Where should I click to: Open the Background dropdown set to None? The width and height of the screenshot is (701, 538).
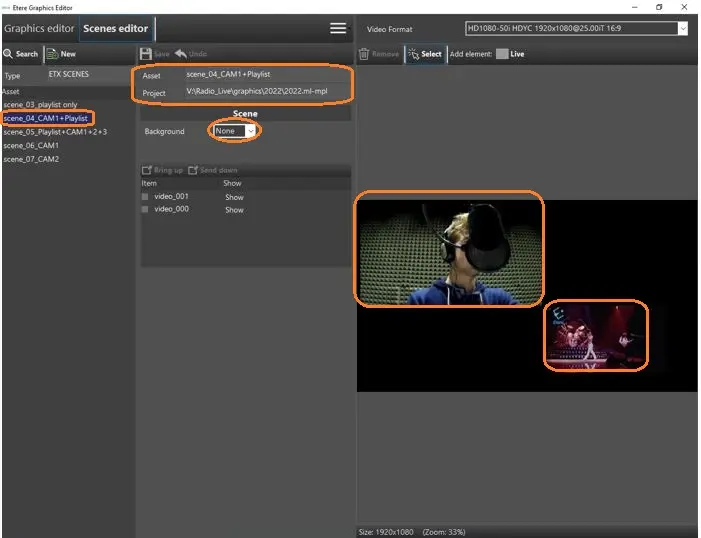[x=236, y=131]
